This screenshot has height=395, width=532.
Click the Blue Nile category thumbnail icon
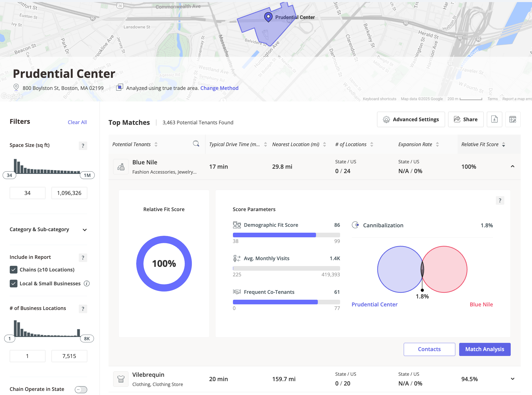tap(121, 166)
